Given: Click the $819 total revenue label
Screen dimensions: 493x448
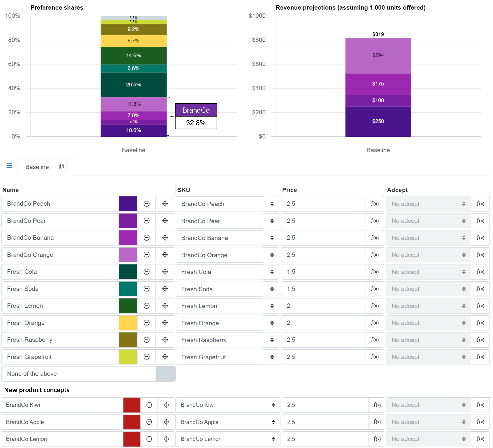Looking at the screenshot, I should 378,34.
